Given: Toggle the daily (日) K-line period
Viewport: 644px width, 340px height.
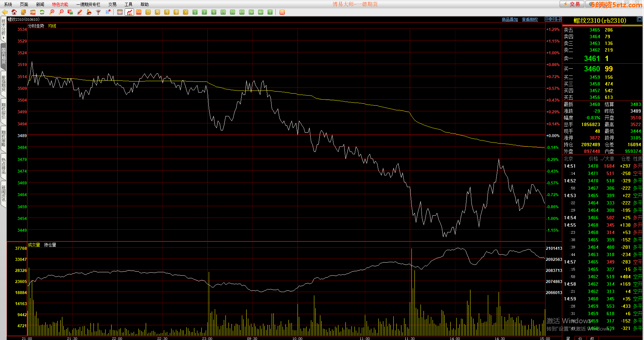Looking at the screenshot, I should [148, 12].
